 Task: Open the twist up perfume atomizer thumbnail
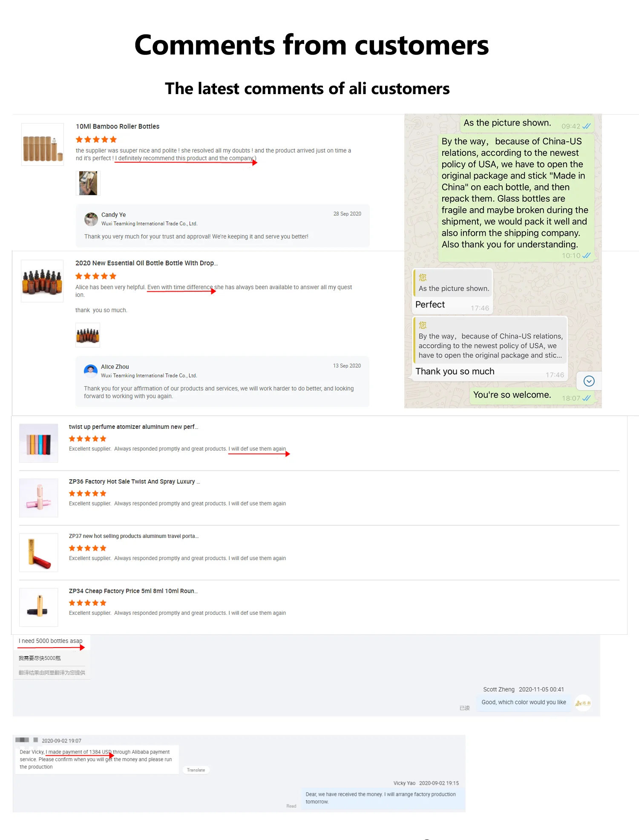click(x=39, y=443)
